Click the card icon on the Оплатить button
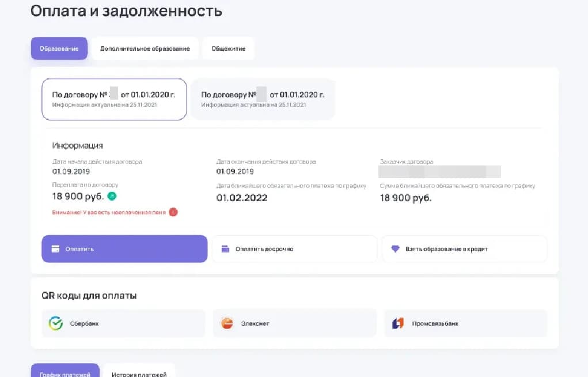588x377 pixels. click(x=56, y=249)
